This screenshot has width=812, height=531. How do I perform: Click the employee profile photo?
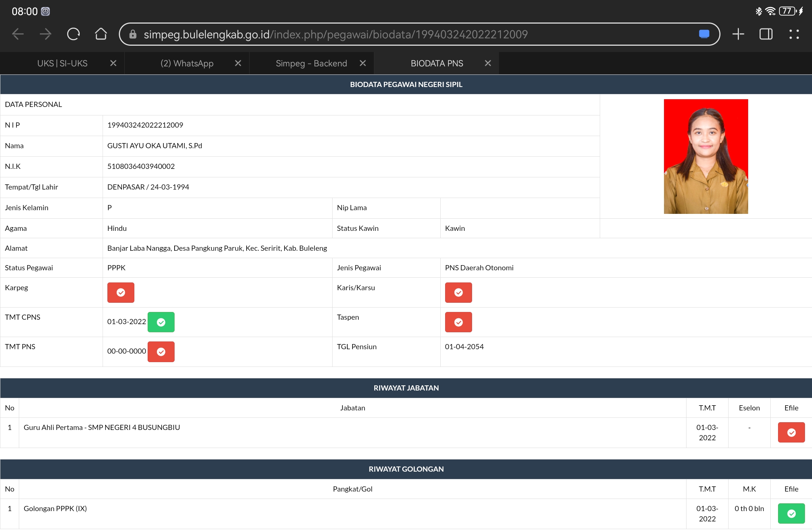click(706, 156)
